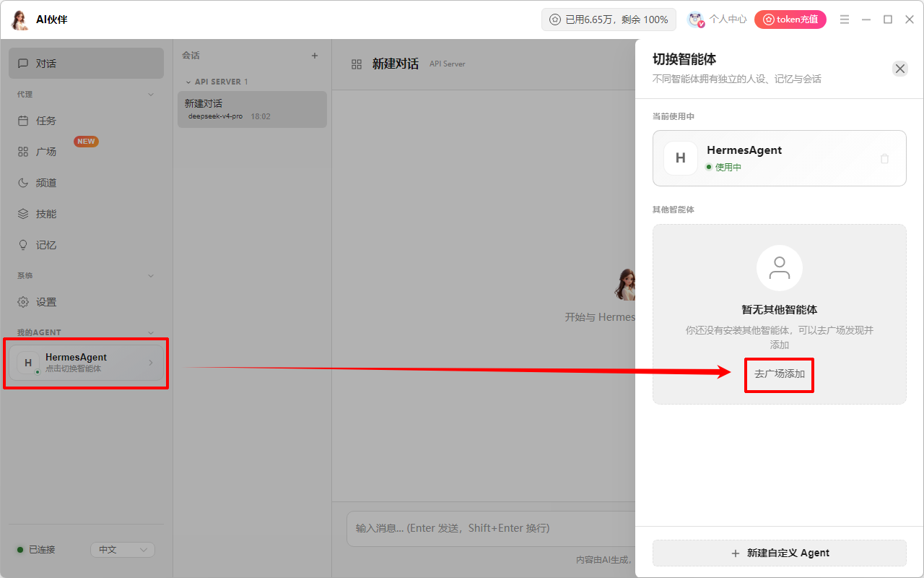
Task: Open the 中文 language dropdown
Action: (x=123, y=550)
